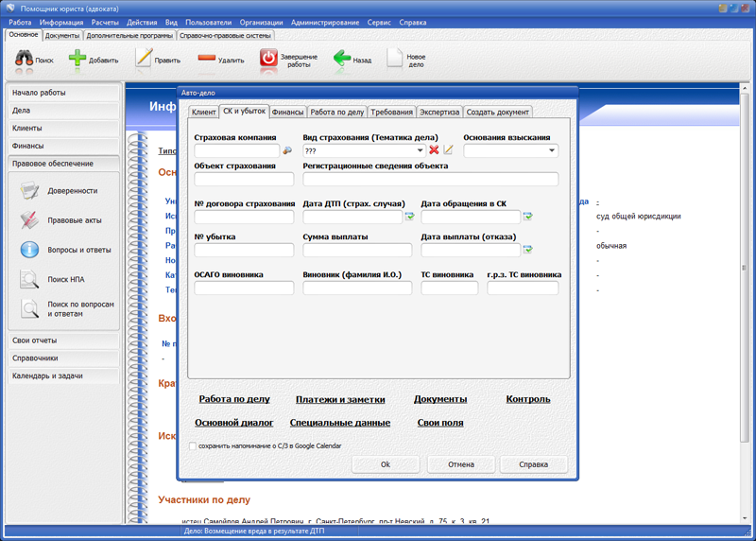Screen dimensions: 756x541
Task: Select the Экспертиза tab
Action: [x=439, y=112]
